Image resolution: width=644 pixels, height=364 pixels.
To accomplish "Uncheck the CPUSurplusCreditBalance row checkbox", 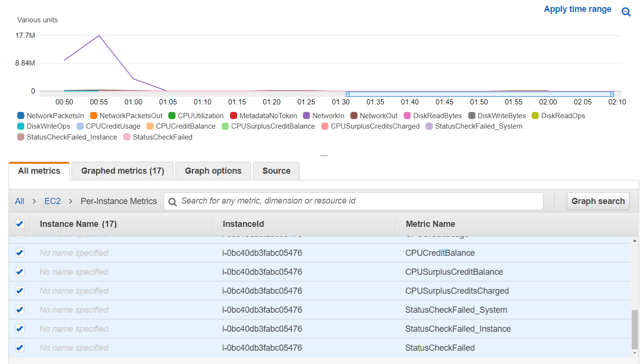I will [x=20, y=272].
